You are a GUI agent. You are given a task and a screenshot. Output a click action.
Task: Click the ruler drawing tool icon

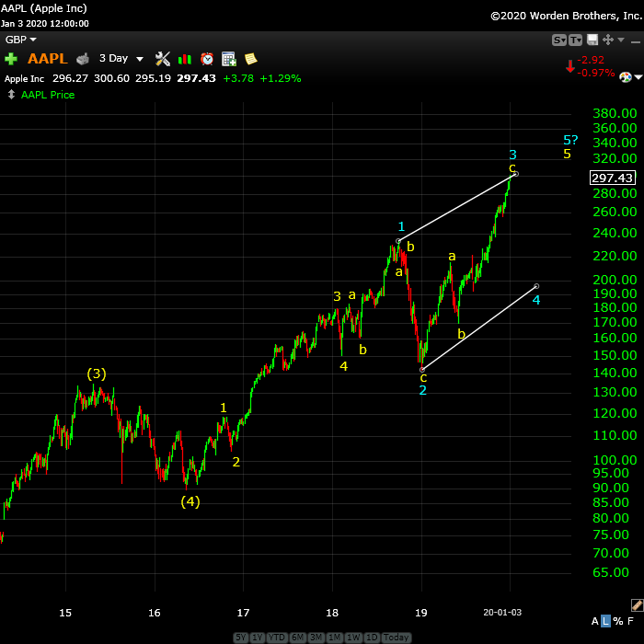tap(637, 605)
